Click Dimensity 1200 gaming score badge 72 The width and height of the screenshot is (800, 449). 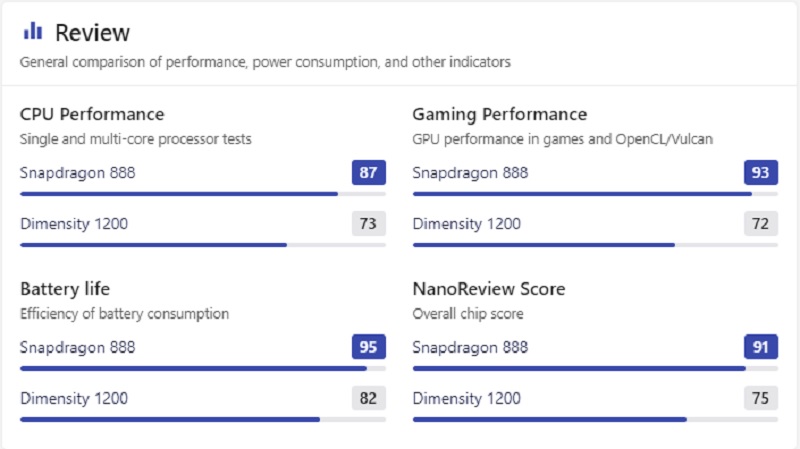(761, 224)
